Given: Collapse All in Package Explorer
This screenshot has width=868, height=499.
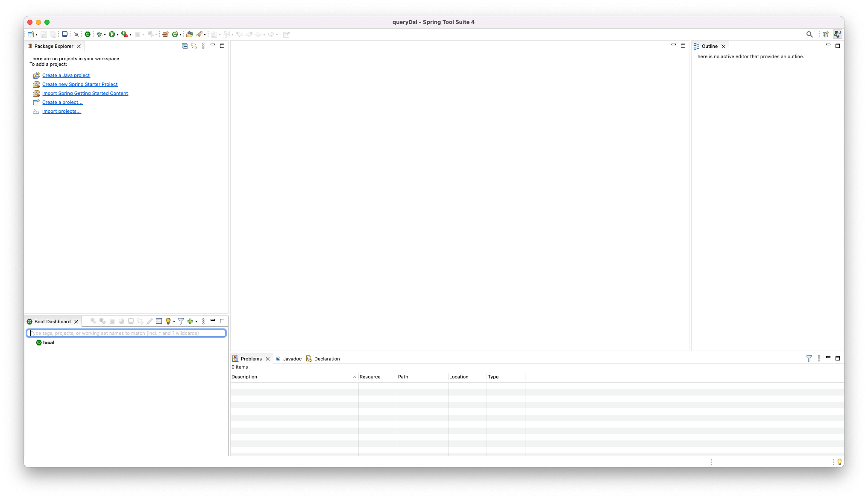Looking at the screenshot, I should pyautogui.click(x=185, y=46).
